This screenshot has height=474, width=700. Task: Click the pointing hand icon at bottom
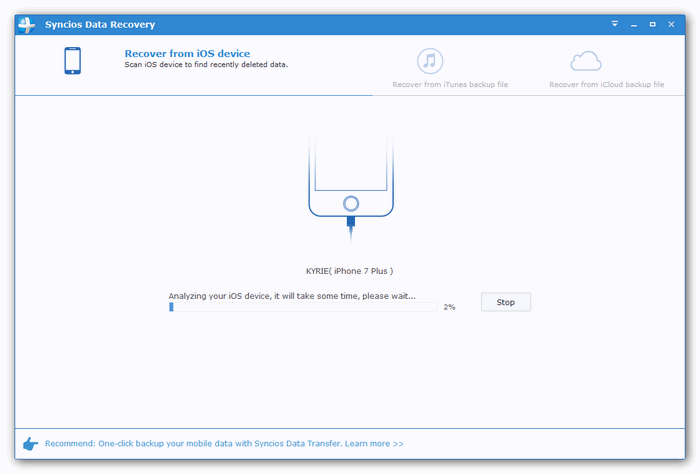[30, 443]
